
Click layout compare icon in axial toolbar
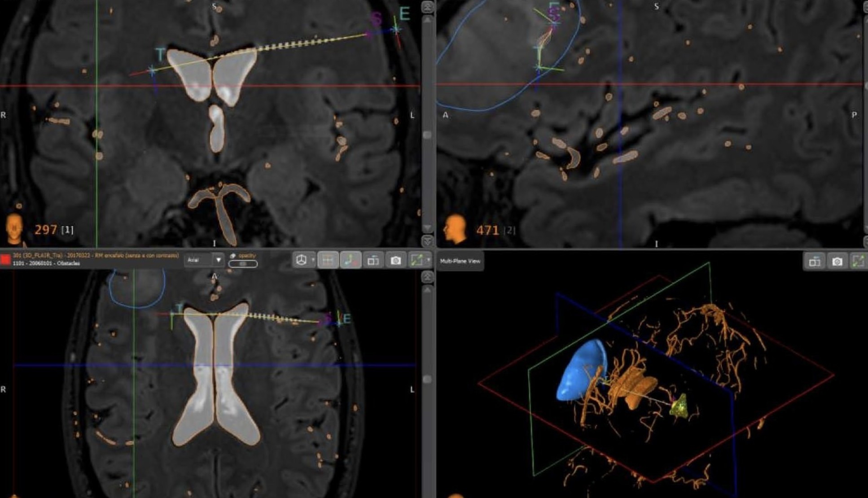[x=373, y=260]
